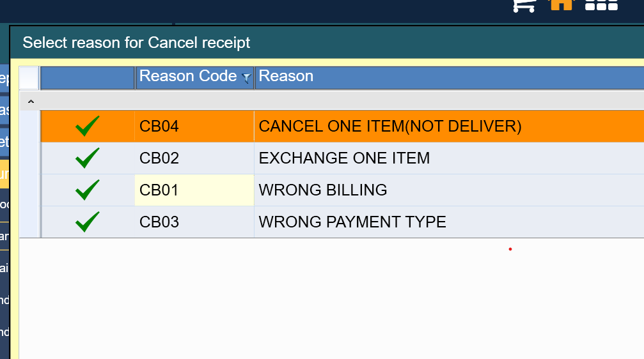This screenshot has width=644, height=359.
Task: Click green checkmark for CB03 row
Action: pyautogui.click(x=88, y=222)
